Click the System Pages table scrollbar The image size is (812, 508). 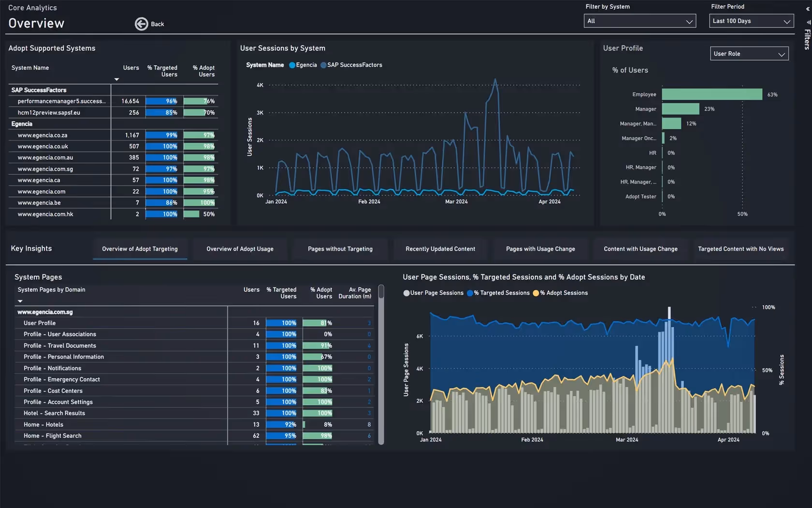(x=381, y=364)
